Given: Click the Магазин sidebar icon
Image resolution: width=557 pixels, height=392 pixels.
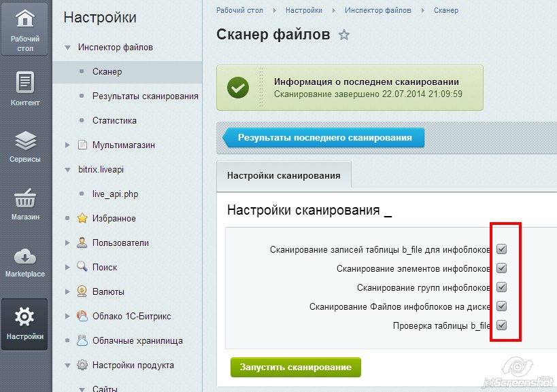Looking at the screenshot, I should 24,202.
